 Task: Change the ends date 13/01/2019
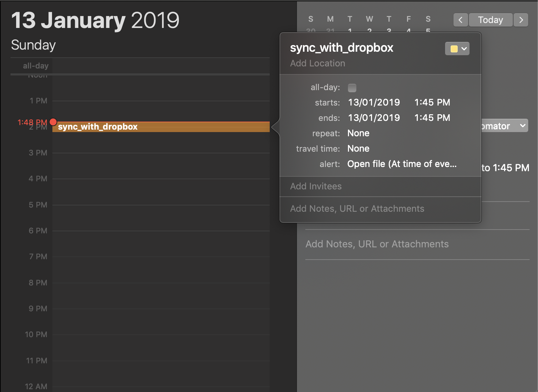[374, 118]
